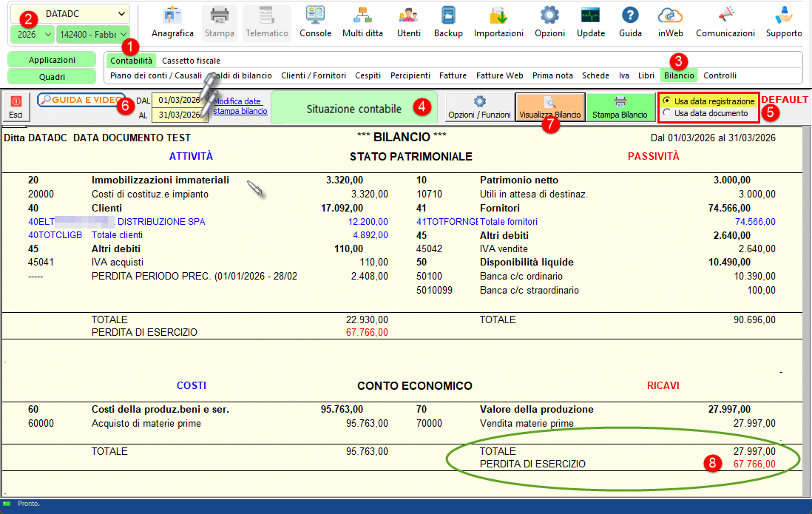Switch to the Cassetto fiscale tab
Viewport: 812px width, 514px height.
click(191, 61)
